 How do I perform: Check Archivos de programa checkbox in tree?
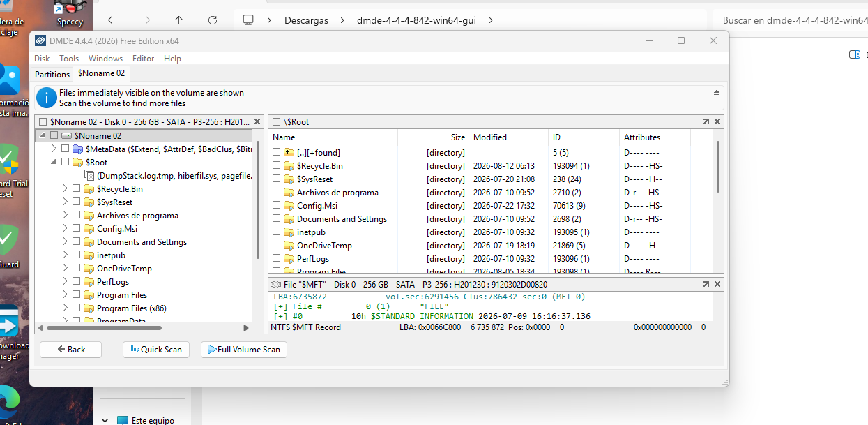tap(76, 215)
